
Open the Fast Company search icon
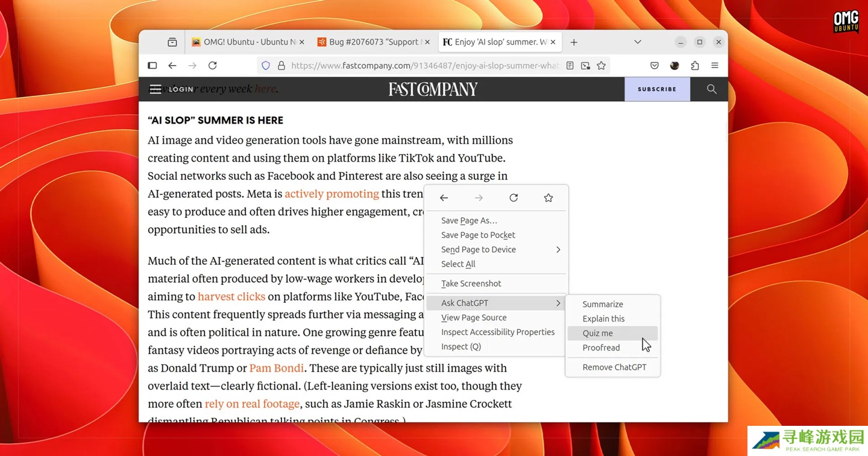pos(712,89)
